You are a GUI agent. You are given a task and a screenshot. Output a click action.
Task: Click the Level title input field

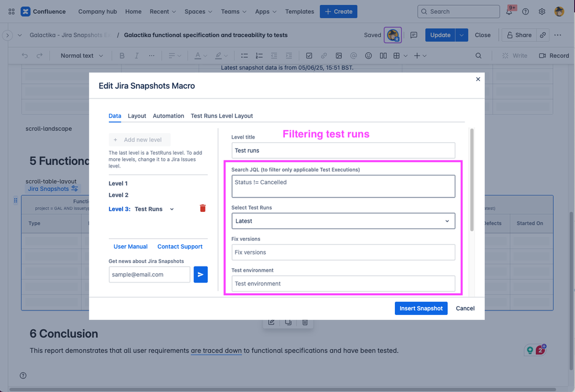coord(343,151)
